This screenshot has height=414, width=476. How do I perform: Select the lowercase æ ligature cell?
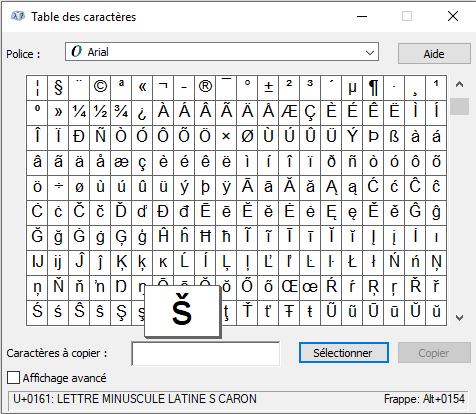click(x=121, y=163)
